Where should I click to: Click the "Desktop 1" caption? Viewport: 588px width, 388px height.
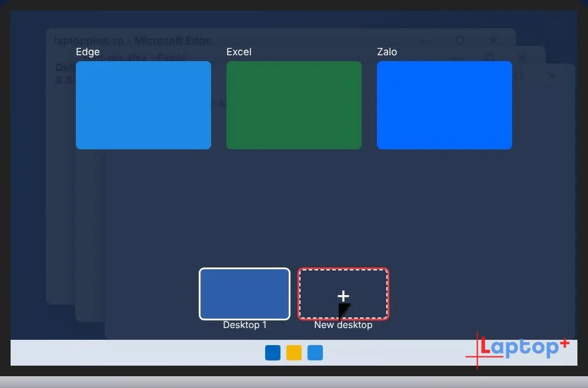(x=245, y=325)
